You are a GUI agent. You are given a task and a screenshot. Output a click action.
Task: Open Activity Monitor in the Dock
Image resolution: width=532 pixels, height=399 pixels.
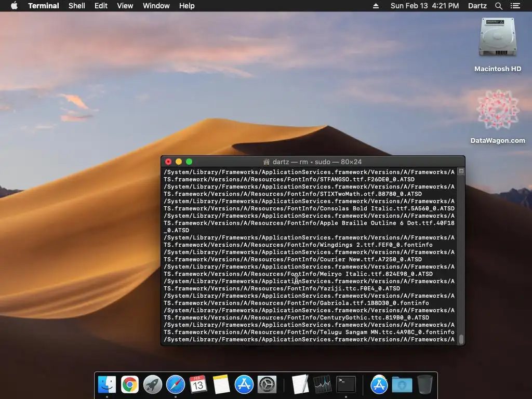pos(323,384)
